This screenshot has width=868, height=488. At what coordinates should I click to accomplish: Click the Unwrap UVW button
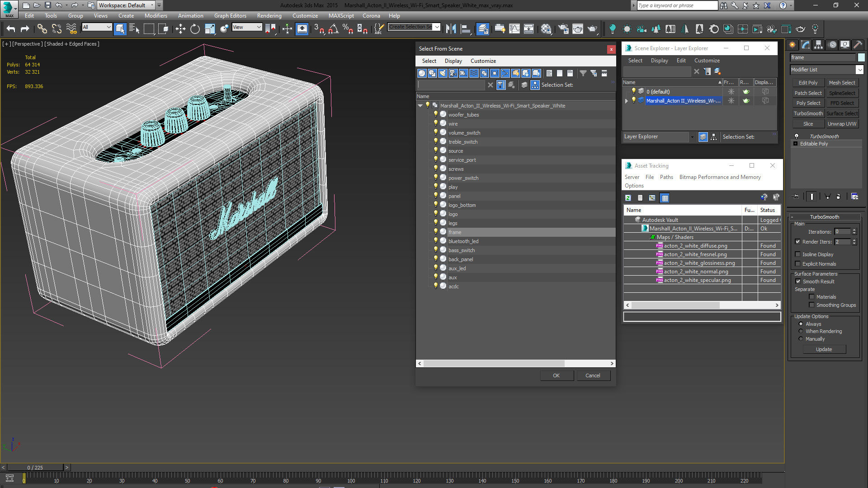tap(842, 124)
